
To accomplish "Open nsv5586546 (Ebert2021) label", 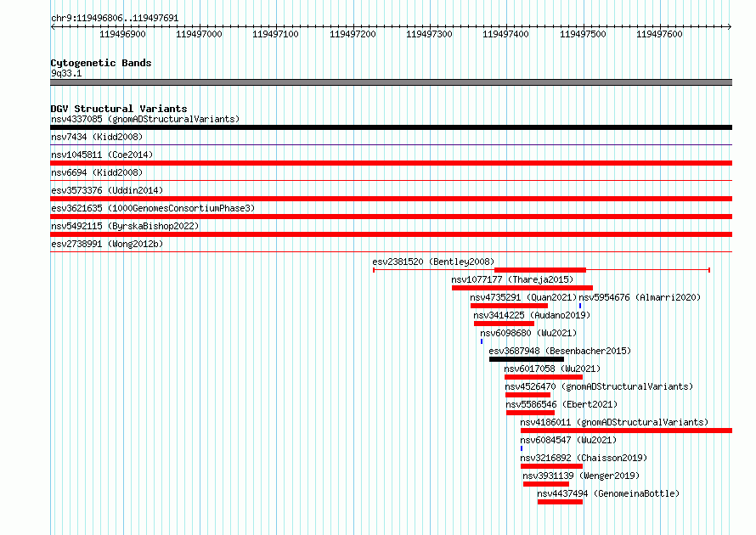I will [561, 404].
